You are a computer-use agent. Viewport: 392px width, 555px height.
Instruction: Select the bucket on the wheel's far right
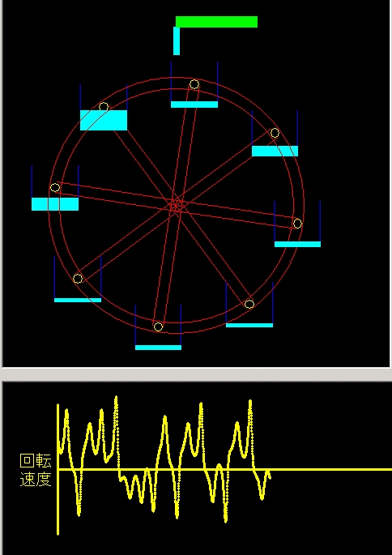(x=297, y=224)
